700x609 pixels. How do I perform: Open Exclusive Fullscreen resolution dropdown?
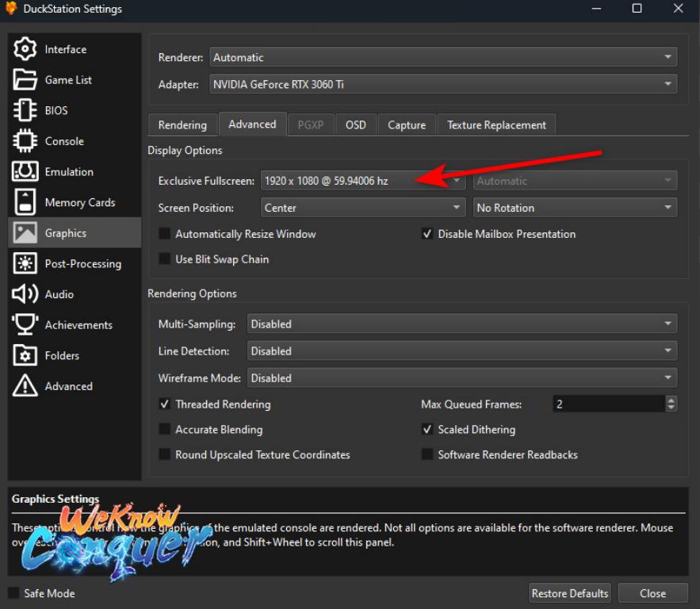(x=363, y=181)
